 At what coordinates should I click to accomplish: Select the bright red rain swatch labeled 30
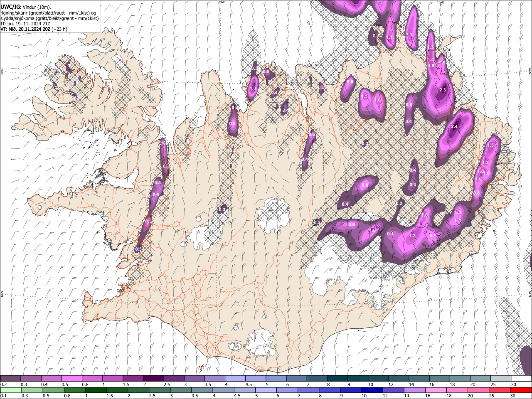pyautogui.click(x=521, y=390)
